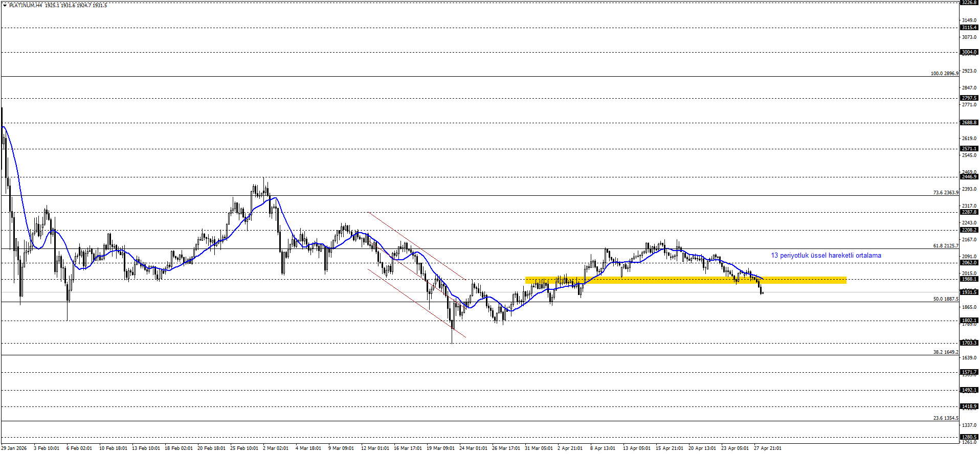Select the 38.2 1649.2 Fibonacci level label
This screenshot has height=454, width=980.
(x=945, y=352)
